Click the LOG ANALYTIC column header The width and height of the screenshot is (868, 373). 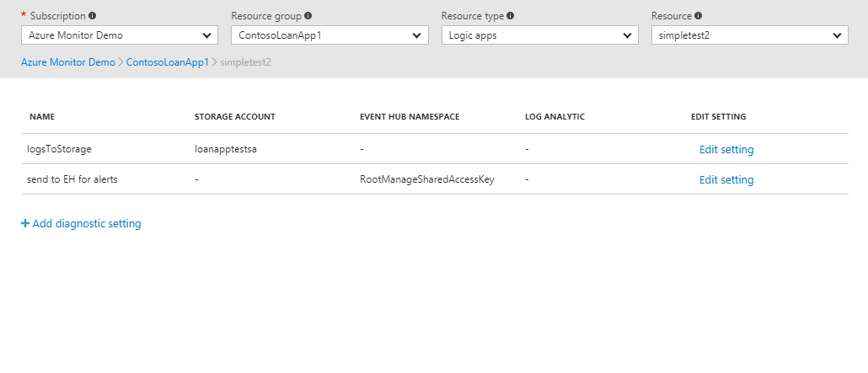[555, 117]
